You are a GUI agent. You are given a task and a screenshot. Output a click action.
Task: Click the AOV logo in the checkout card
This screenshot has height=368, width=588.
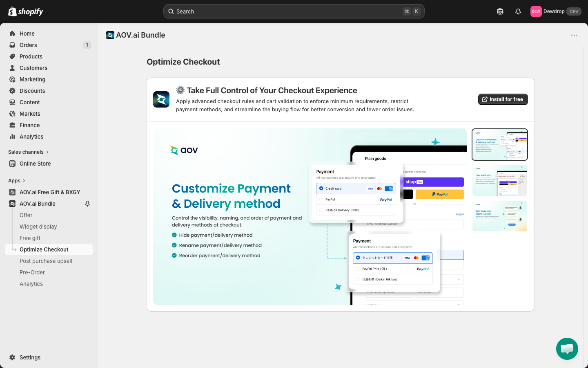(x=161, y=99)
